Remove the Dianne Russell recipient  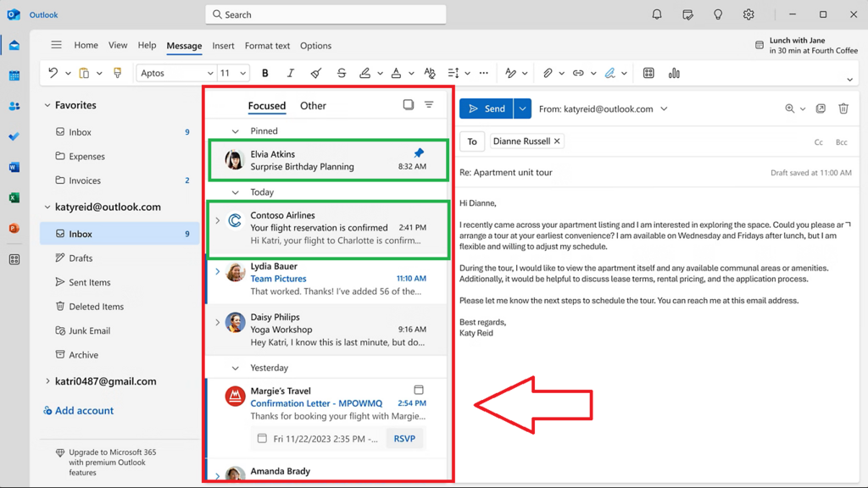pyautogui.click(x=557, y=141)
